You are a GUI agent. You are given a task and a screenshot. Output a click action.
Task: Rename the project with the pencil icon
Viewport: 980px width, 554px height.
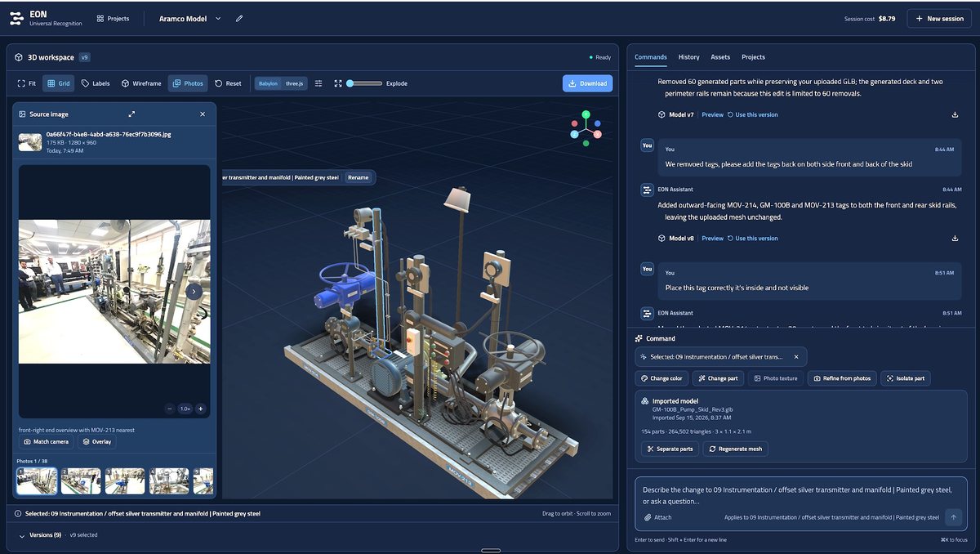[239, 18]
